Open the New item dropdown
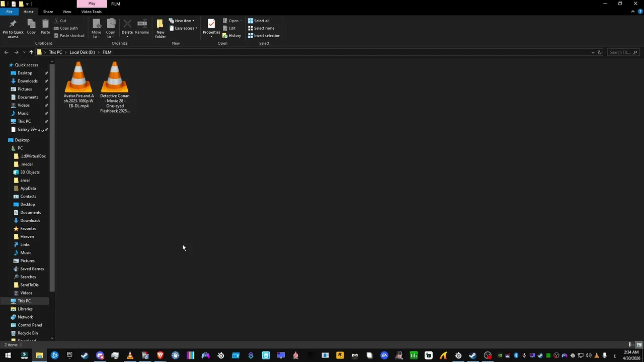Screen dimensions: 644x362 182,21
